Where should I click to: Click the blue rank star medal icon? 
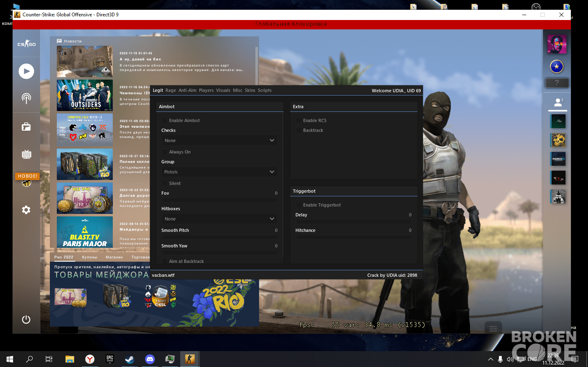click(557, 67)
